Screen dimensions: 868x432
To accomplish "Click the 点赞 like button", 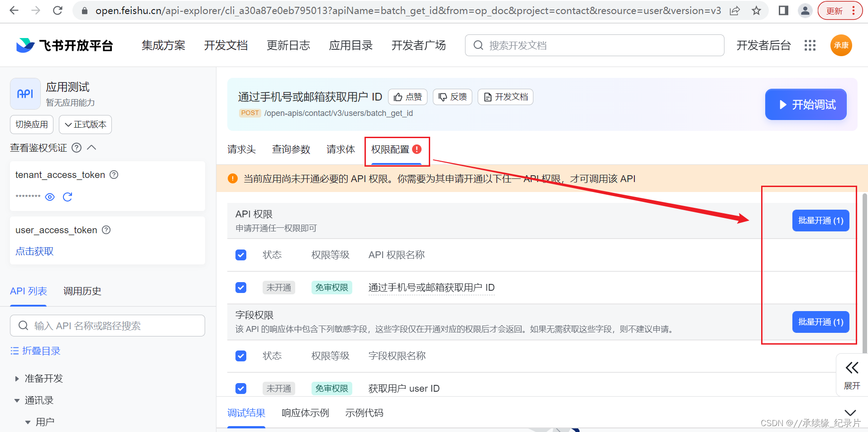I will 408,97.
